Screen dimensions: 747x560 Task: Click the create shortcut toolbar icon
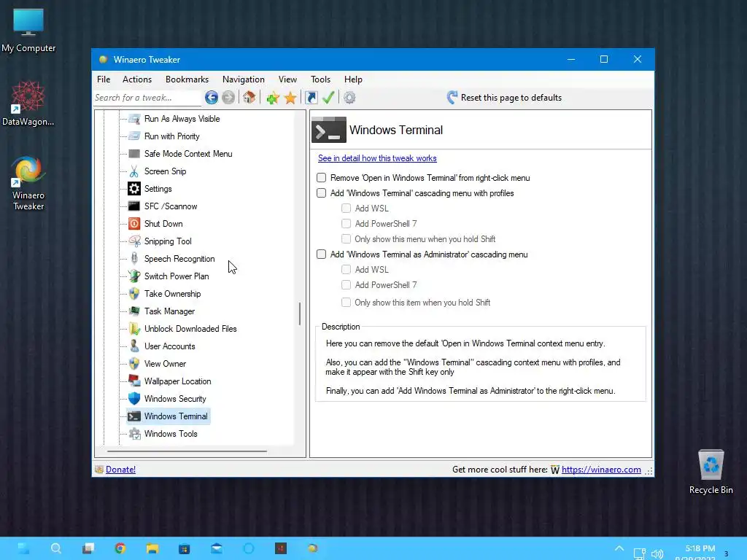click(311, 98)
